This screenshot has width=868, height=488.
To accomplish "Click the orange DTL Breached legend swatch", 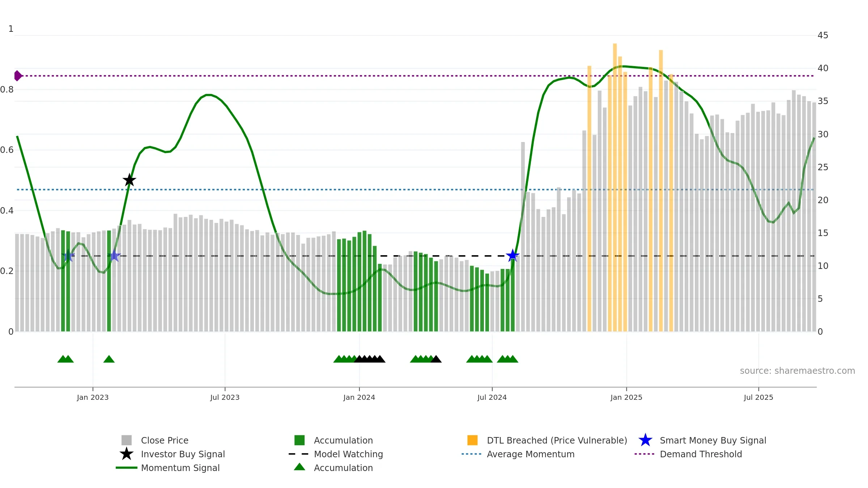I will click(472, 440).
